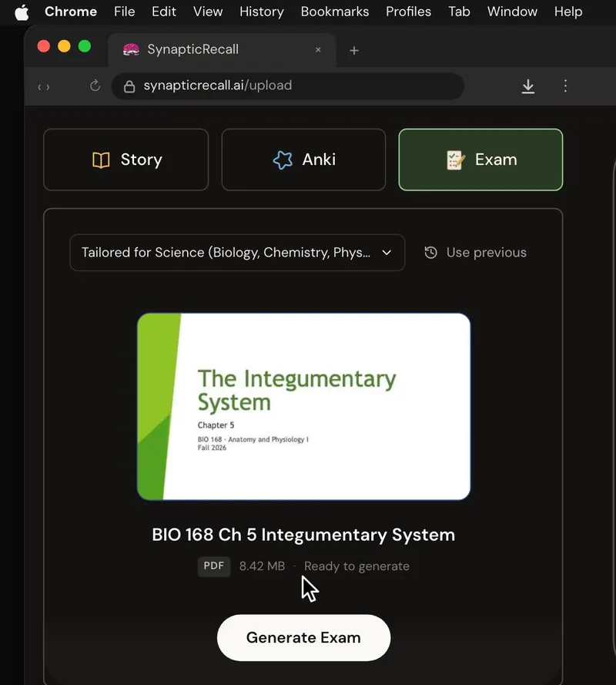This screenshot has height=685, width=616.
Task: Open the Profiles menu
Action: 408,12
